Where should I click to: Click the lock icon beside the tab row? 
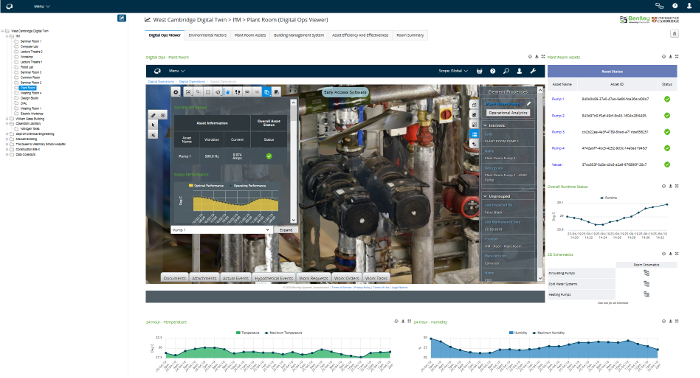[675, 34]
